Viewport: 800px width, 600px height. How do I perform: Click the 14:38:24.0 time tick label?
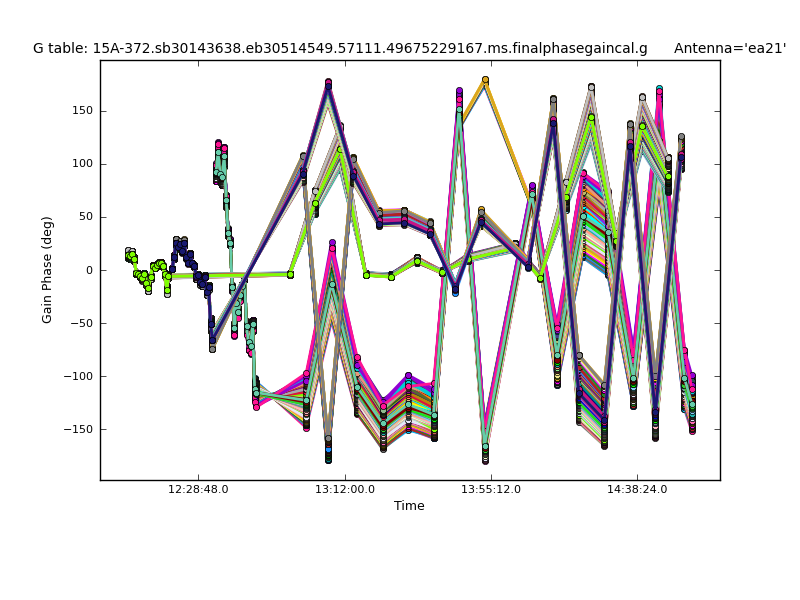point(638,490)
